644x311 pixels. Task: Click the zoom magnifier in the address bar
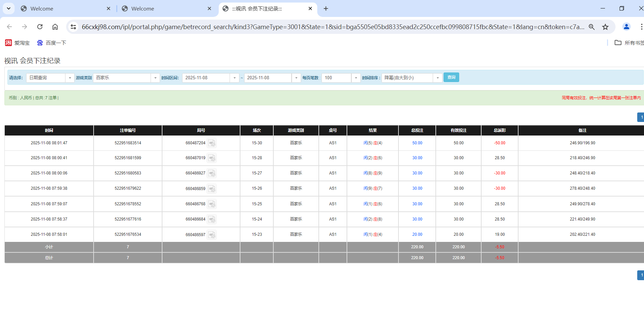591,27
